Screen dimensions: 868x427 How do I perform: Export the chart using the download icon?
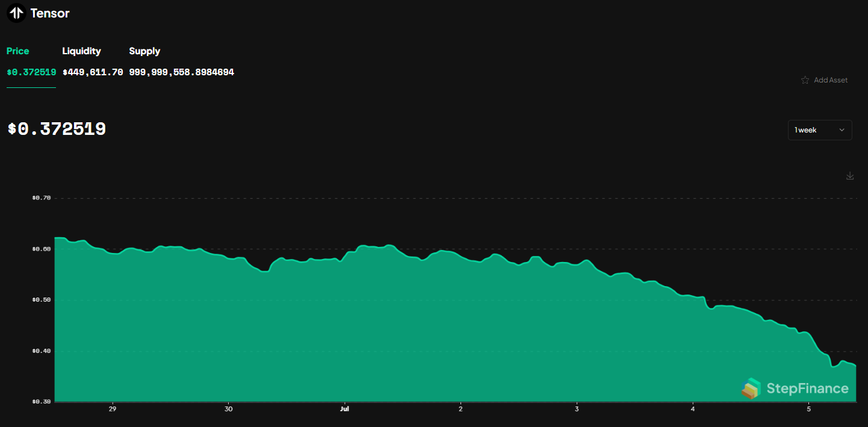coord(850,175)
